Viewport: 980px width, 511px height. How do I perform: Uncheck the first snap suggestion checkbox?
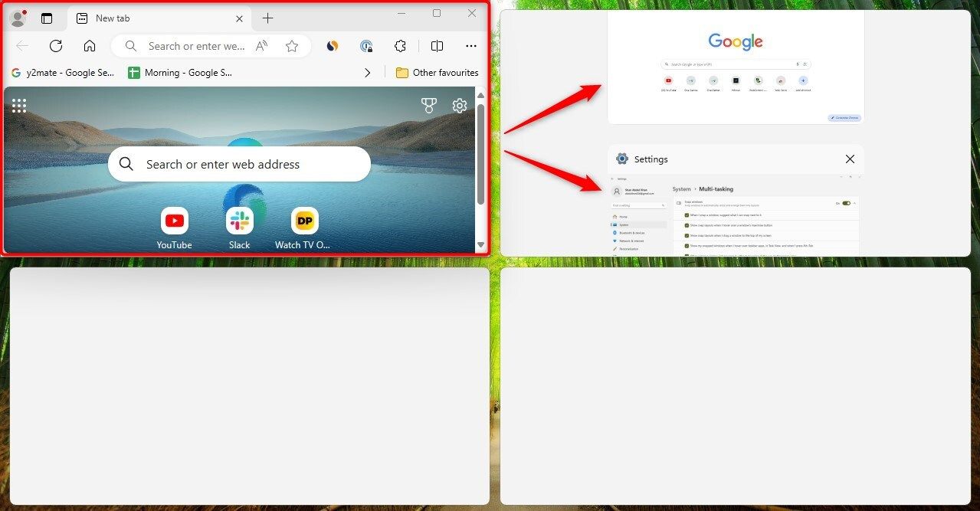click(687, 215)
